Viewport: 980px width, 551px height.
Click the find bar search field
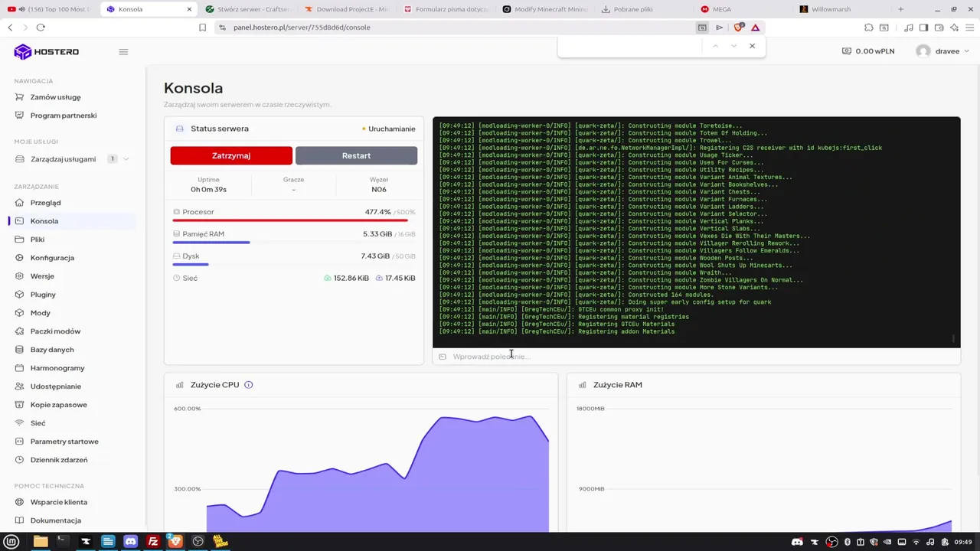[632, 46]
